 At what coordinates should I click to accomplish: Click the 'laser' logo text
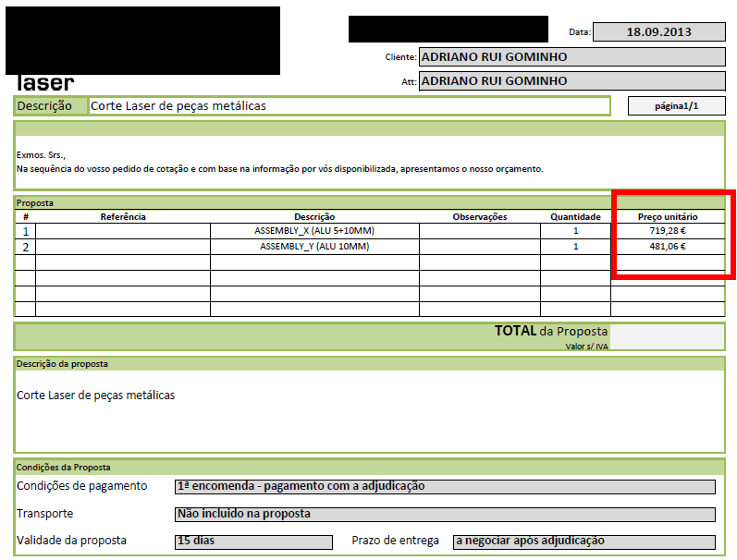pos(44,83)
